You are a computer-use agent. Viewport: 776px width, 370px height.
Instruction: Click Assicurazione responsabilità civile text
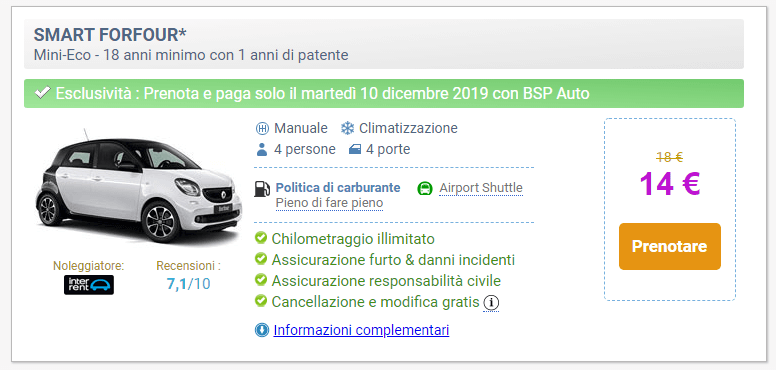pyautogui.click(x=386, y=281)
